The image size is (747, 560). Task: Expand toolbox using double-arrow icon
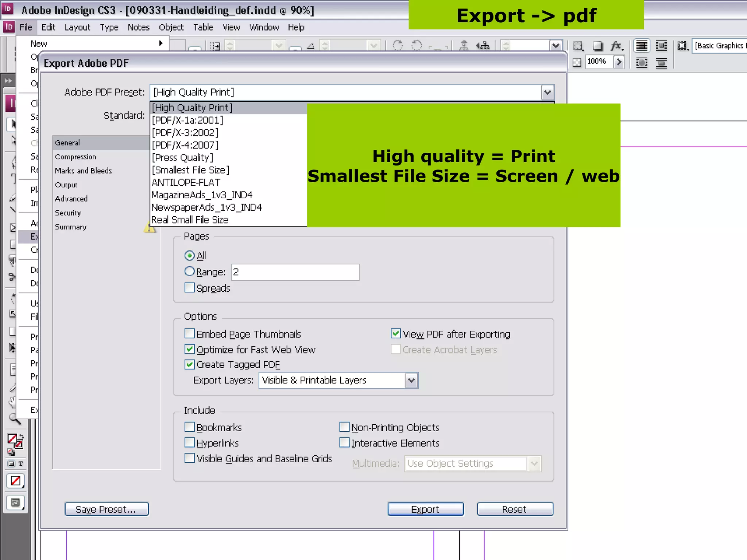[x=8, y=80]
